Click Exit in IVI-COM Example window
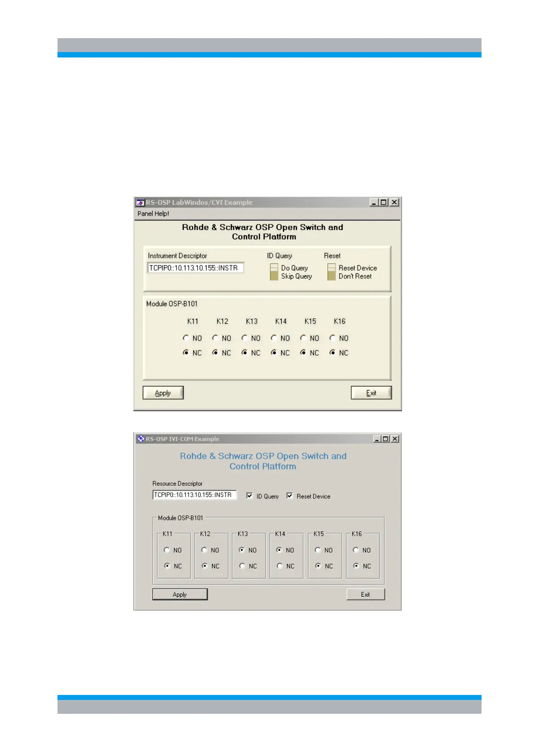 366,594
